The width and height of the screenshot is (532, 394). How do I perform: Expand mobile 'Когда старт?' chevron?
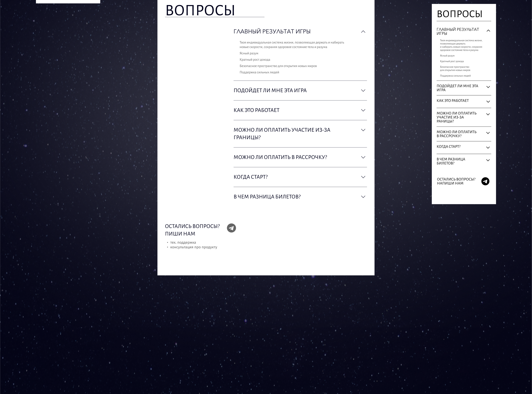488,148
